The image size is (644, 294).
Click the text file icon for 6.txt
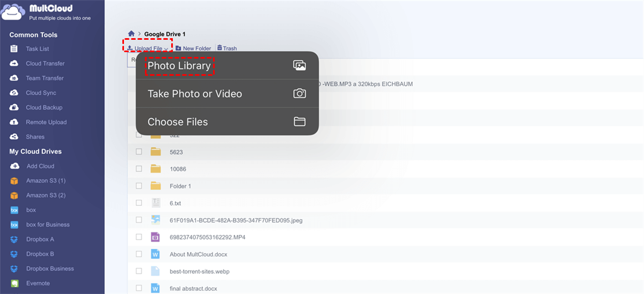pos(156,203)
